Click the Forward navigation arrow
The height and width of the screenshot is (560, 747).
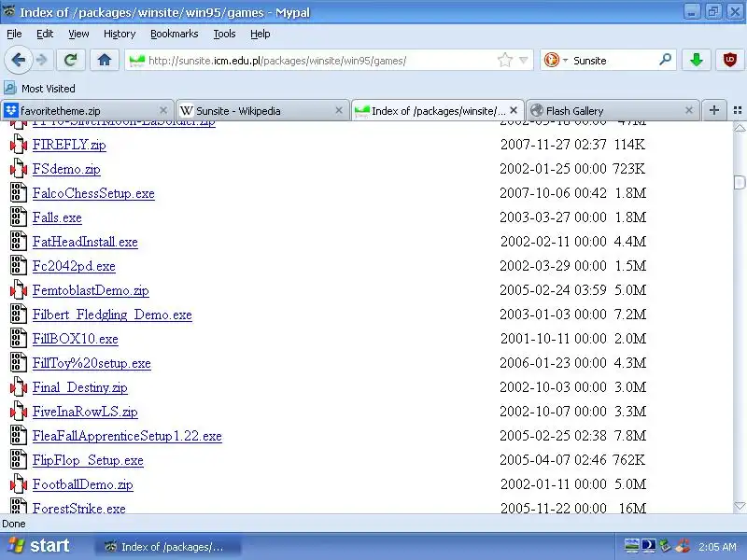click(x=42, y=61)
